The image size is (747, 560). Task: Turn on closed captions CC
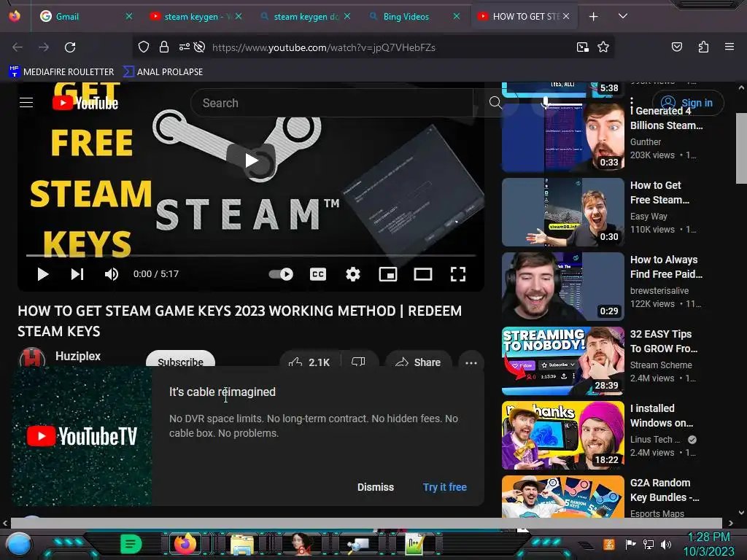point(318,274)
